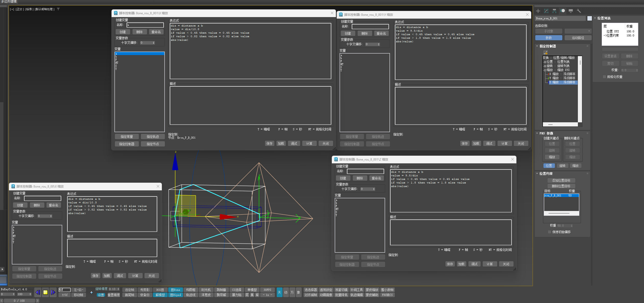The height and width of the screenshot is (303, 644).
Task: Click the 删除位置目标 button
Action: click(x=561, y=186)
